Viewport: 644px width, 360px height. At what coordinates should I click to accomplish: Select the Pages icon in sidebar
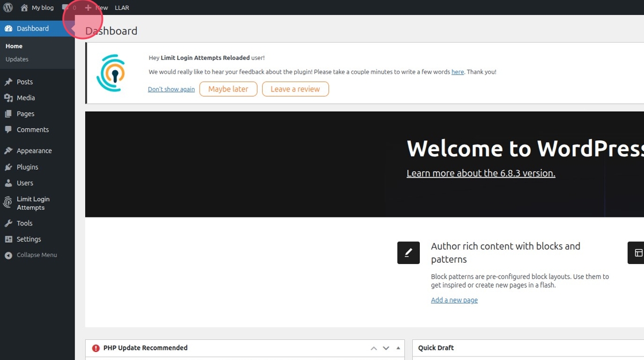click(x=8, y=114)
